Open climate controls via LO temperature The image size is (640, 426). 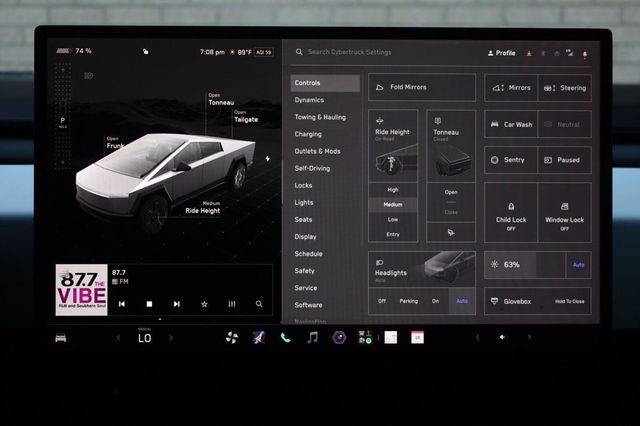[144, 338]
